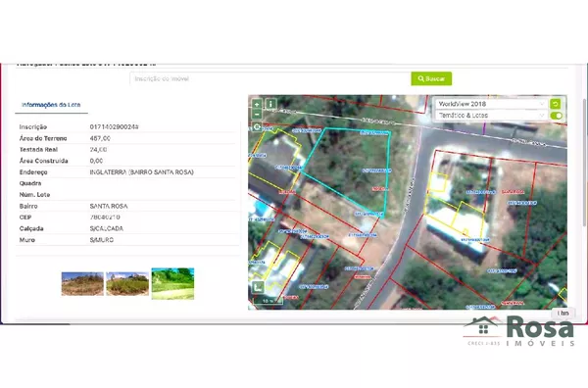Click the Testada Real value 24,00
This screenshot has height=388, width=588.
(98, 150)
